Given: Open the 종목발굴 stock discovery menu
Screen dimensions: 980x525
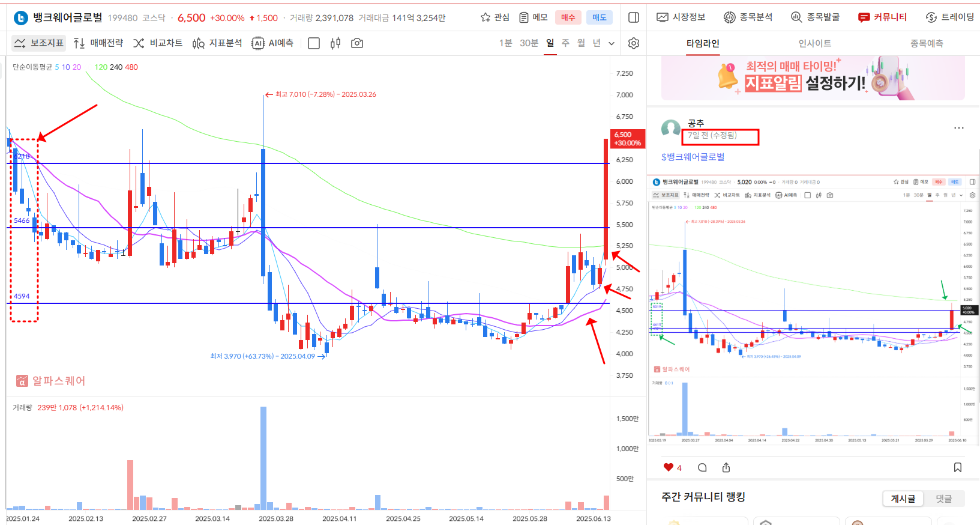Looking at the screenshot, I should coord(816,17).
